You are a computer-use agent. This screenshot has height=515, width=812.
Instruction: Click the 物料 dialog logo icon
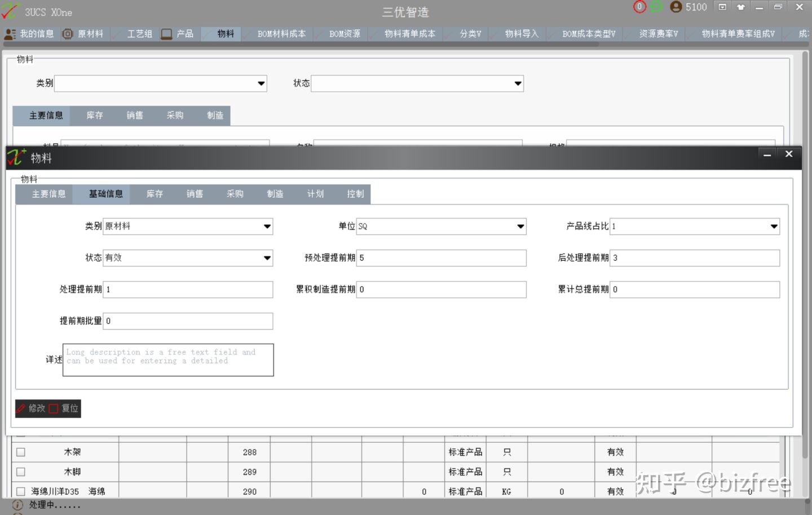tap(17, 157)
